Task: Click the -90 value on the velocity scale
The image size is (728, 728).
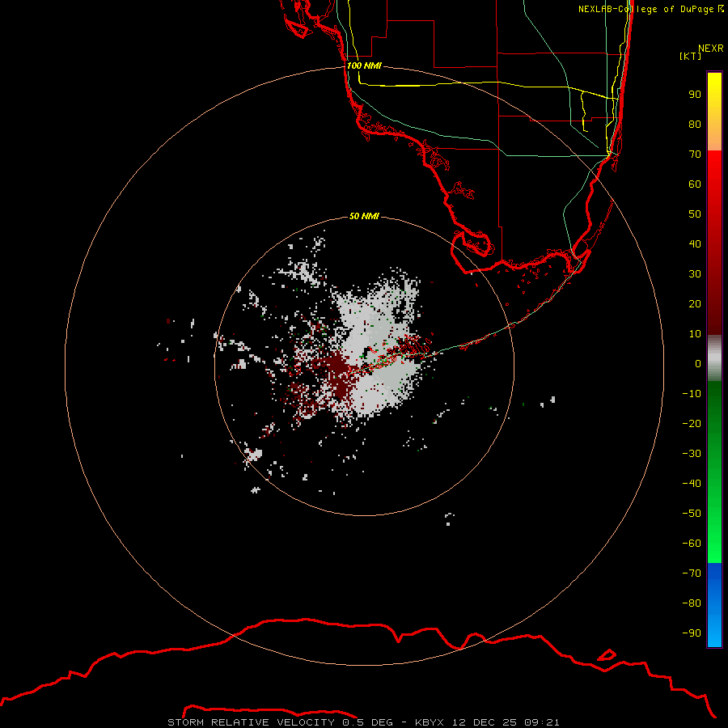Action: [692, 633]
